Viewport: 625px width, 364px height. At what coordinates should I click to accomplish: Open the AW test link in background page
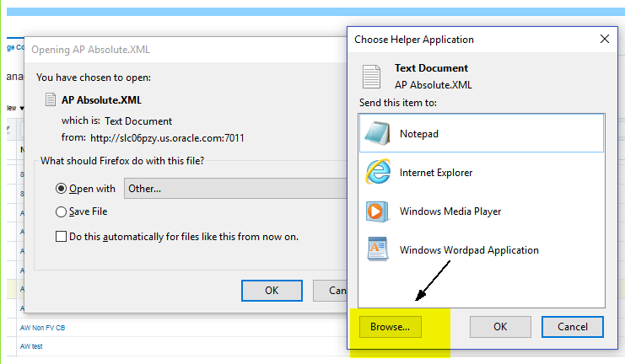pos(31,346)
